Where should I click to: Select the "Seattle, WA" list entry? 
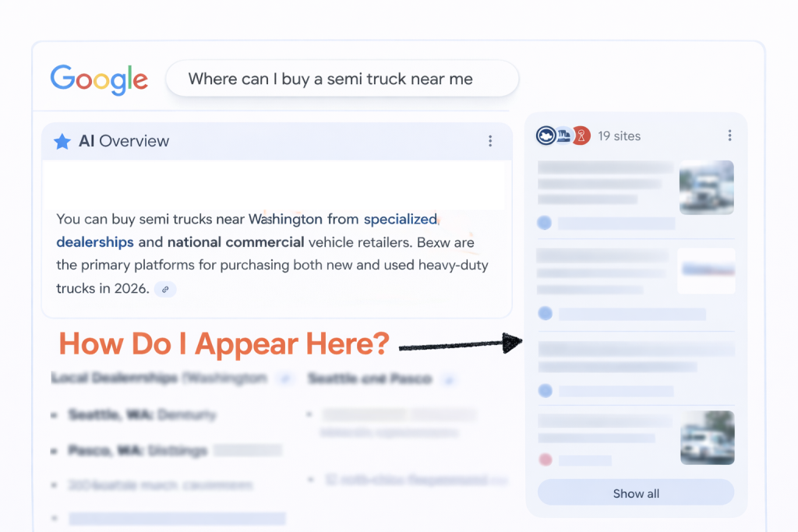click(142, 415)
